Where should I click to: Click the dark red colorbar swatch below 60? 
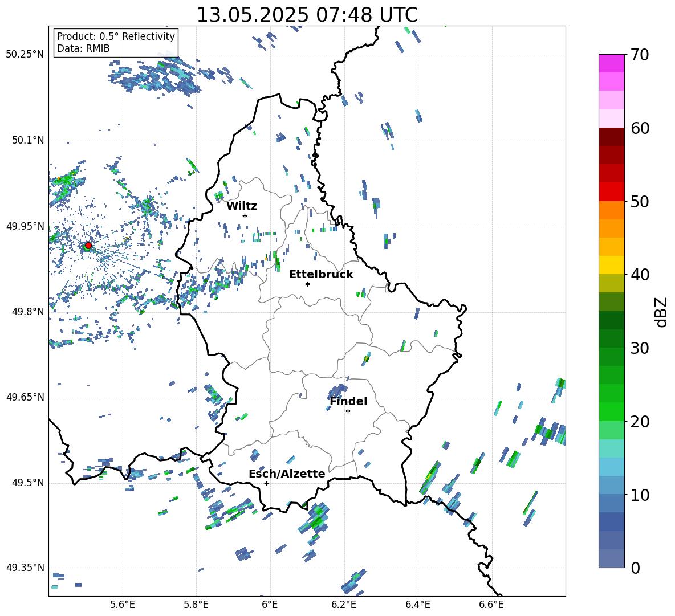pos(611,137)
